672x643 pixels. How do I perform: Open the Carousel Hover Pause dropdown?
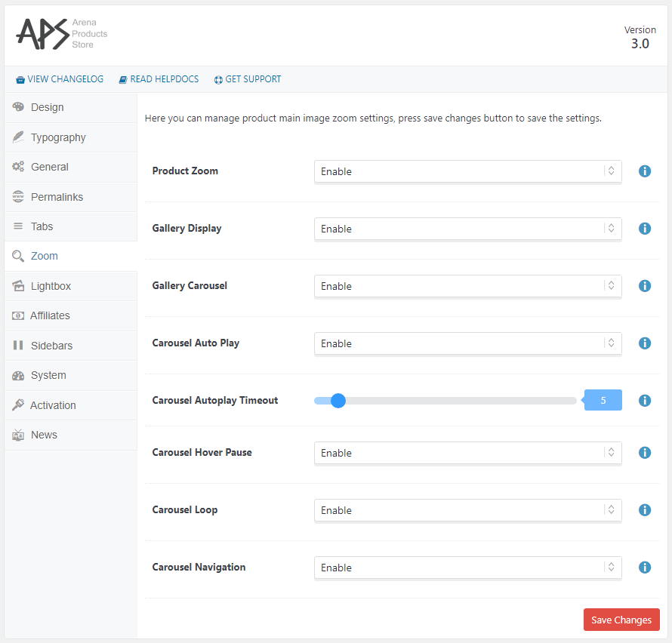point(467,453)
